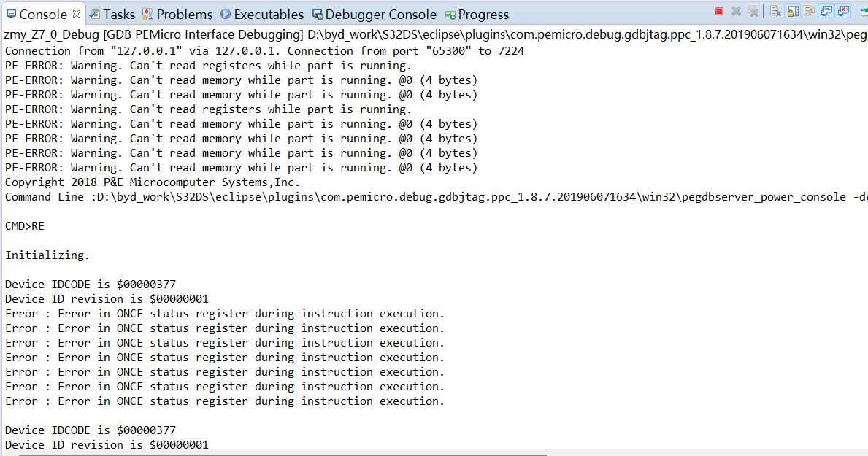Screen dimensions: 868x456
Task: Toggle show console on standard error
Action: coord(844,11)
